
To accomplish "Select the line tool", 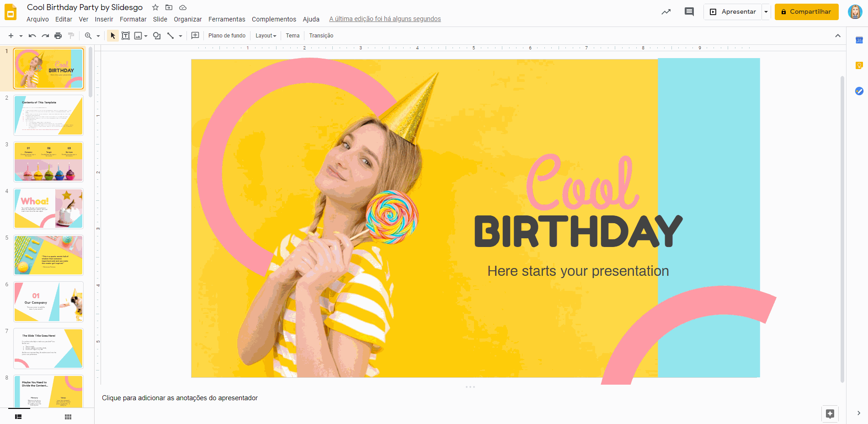I will click(x=170, y=36).
